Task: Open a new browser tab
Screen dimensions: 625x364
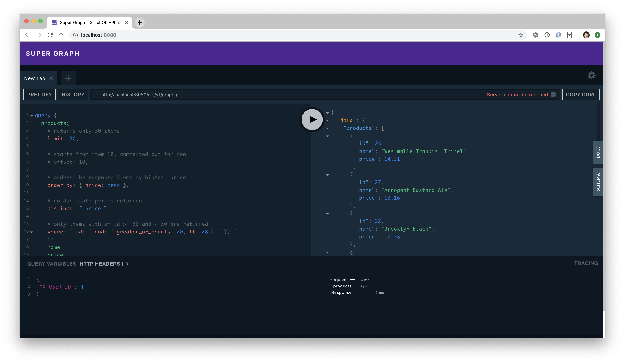Action: pyautogui.click(x=140, y=23)
